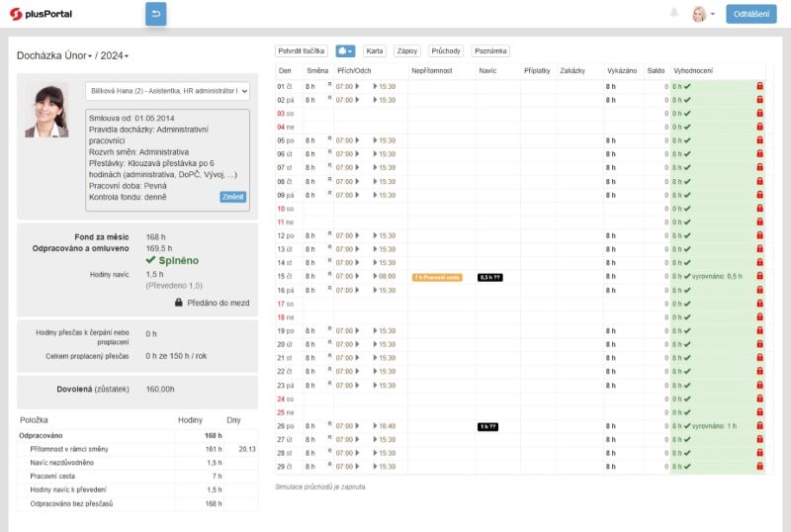Click departure time 08:00 on 15 čt
Viewport: 791px width, 532px height.
pos(388,276)
